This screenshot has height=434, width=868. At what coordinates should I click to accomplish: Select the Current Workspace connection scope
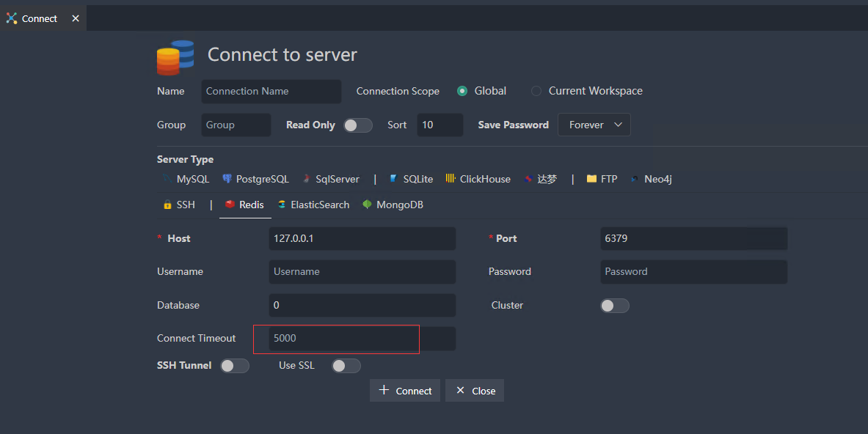coord(536,91)
